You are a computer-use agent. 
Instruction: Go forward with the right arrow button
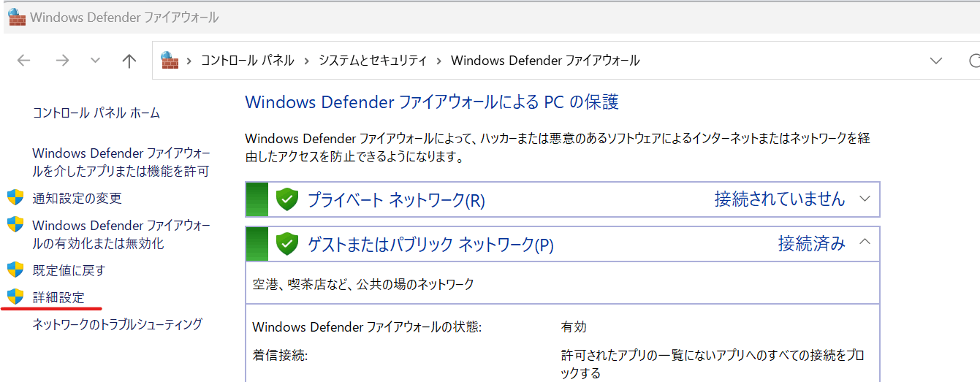[62, 61]
